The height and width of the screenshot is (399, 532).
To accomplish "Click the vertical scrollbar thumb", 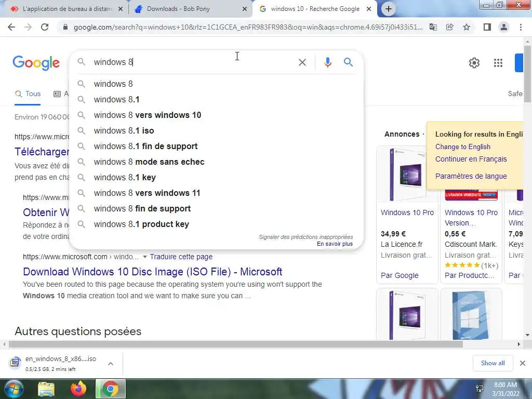I will click(527, 74).
